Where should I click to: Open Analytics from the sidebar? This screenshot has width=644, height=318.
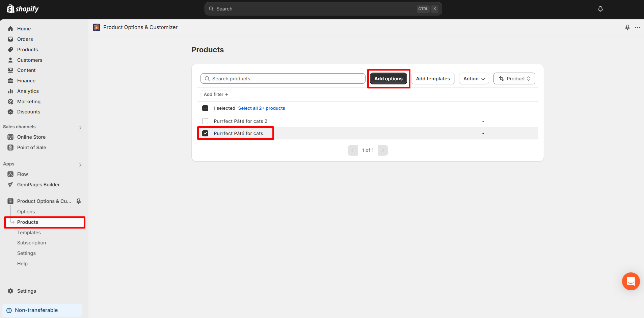[28, 91]
